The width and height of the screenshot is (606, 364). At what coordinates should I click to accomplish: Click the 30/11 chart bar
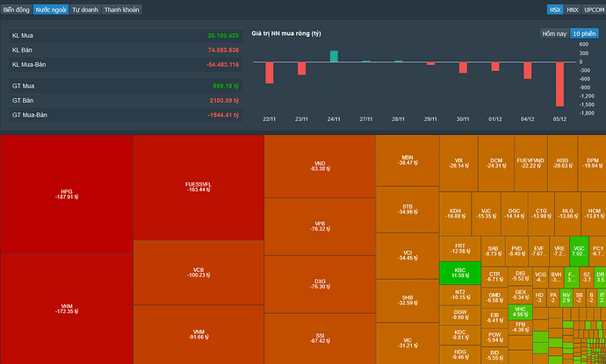[x=463, y=68]
